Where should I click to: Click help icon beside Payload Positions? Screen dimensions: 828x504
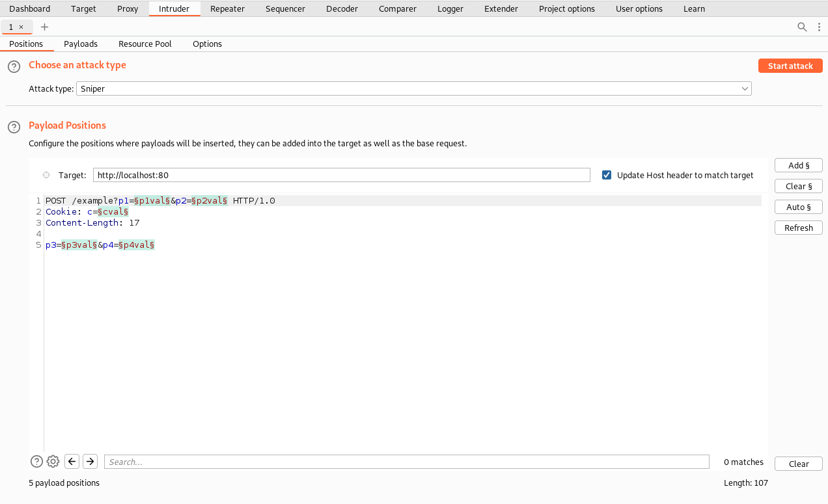14,127
